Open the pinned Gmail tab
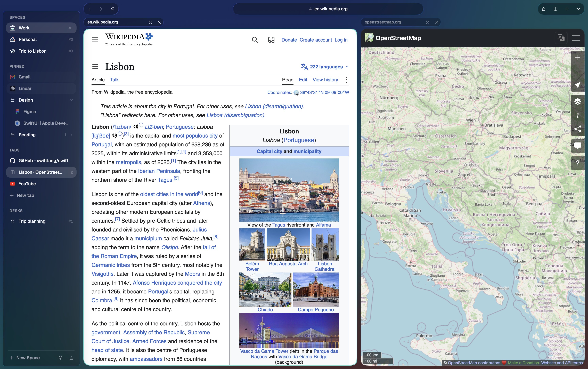This screenshot has width=588, height=369. click(41, 77)
